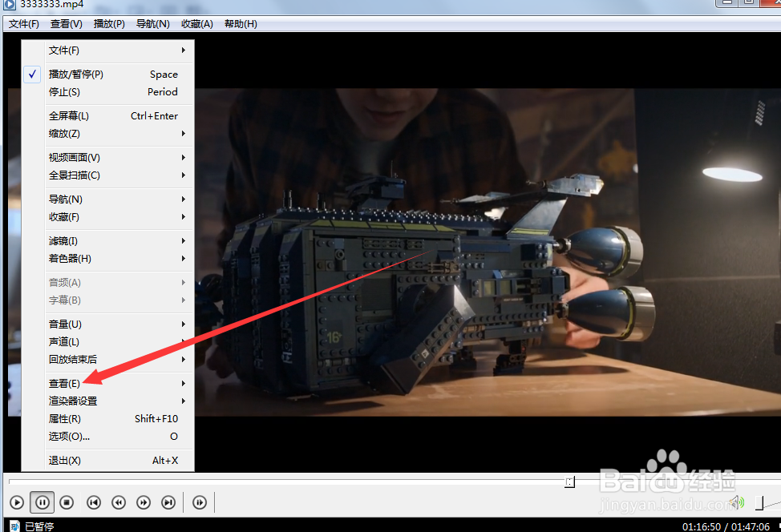Image resolution: width=781 pixels, height=532 pixels.
Task: Choose 退出(X) to quit the player
Action: [x=107, y=461]
